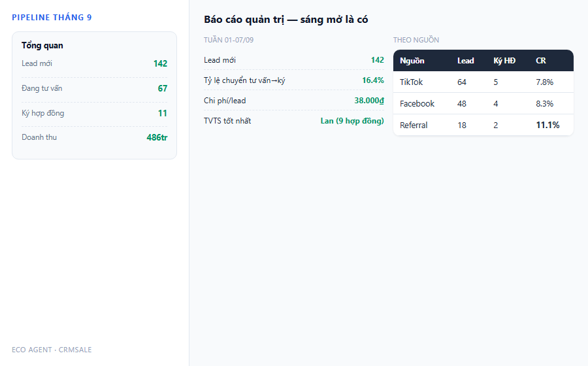Screen dimensions: 588x366
Task: Click the PIPELINE THÁNG 9 heading
Action: point(52,17)
